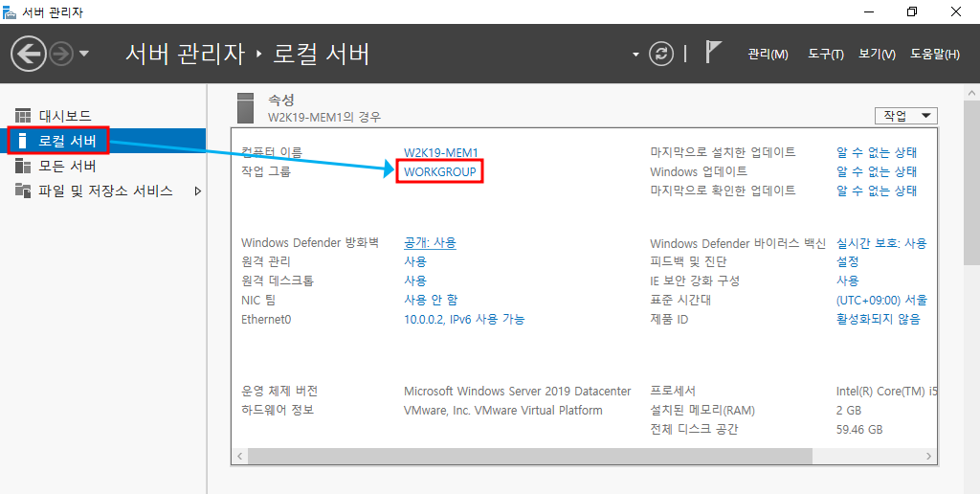Click 실시간 보호: 사용 link
Viewport: 980px width, 494px height.
pyautogui.click(x=881, y=243)
